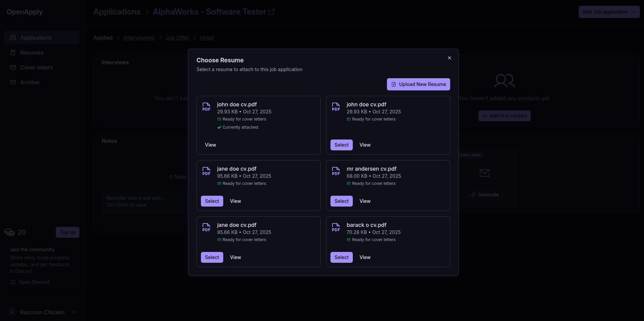Click Top up credits button
The width and height of the screenshot is (644, 321).
[68, 232]
